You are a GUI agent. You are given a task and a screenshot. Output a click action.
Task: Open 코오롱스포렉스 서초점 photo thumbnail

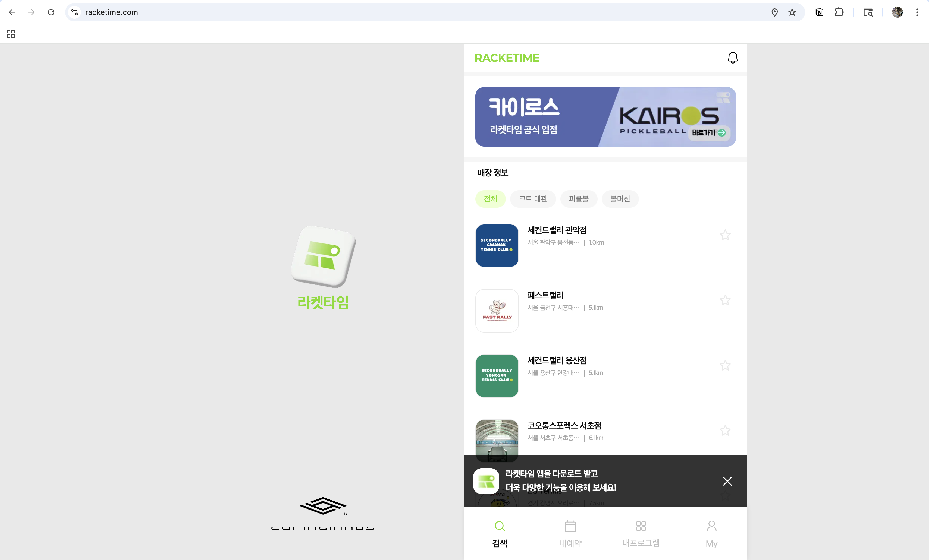point(497,441)
